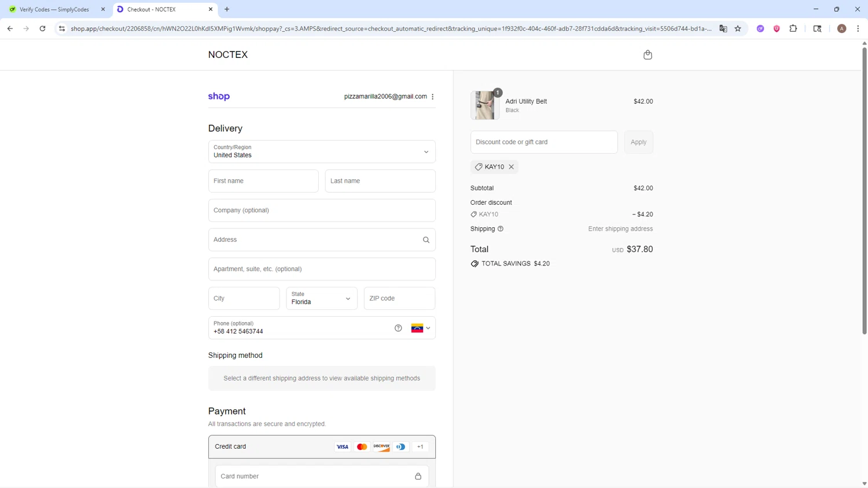868x488 pixels.
Task: Click the First name field
Action: (x=263, y=181)
